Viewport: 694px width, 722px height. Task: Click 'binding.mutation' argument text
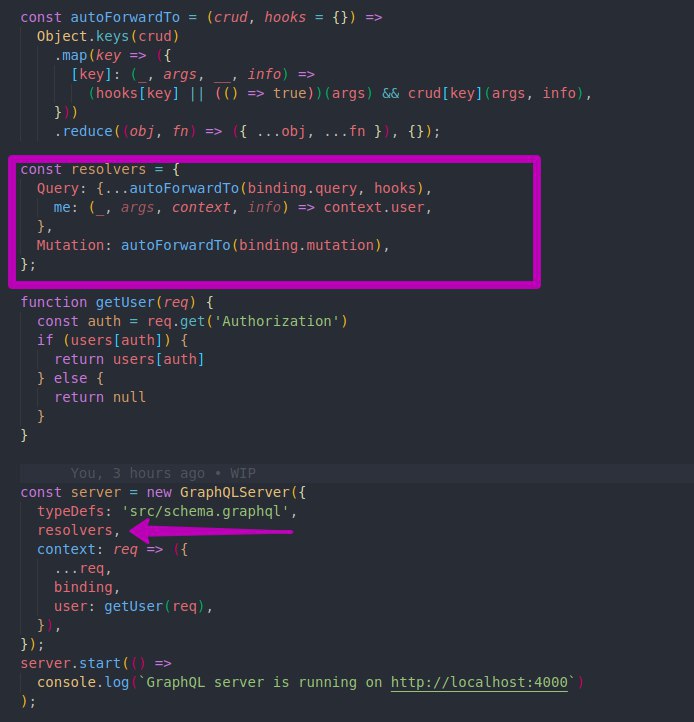306,245
